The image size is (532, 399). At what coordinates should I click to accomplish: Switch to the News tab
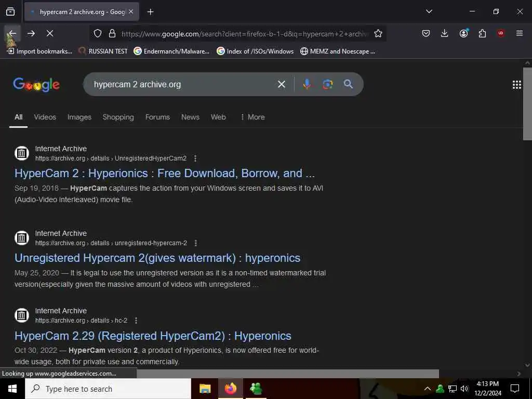190,117
